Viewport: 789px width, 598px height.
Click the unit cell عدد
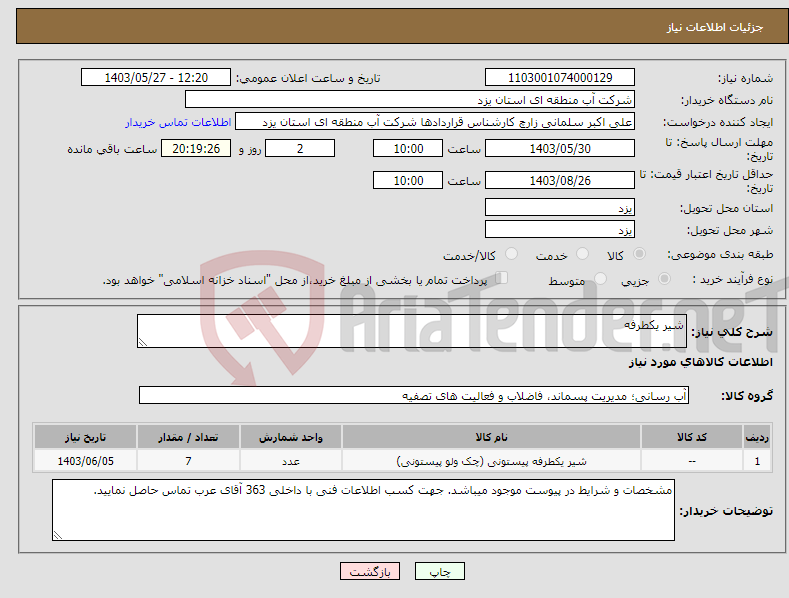tap(291, 461)
